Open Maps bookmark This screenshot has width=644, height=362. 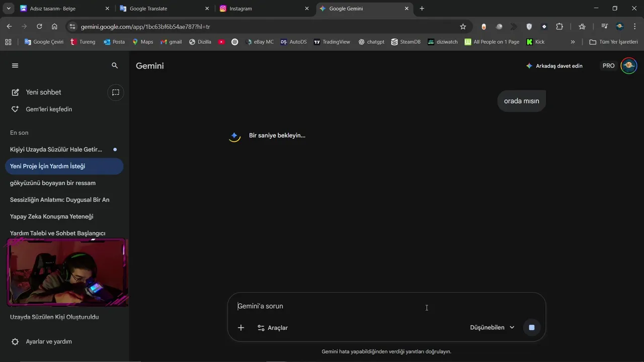(142, 42)
